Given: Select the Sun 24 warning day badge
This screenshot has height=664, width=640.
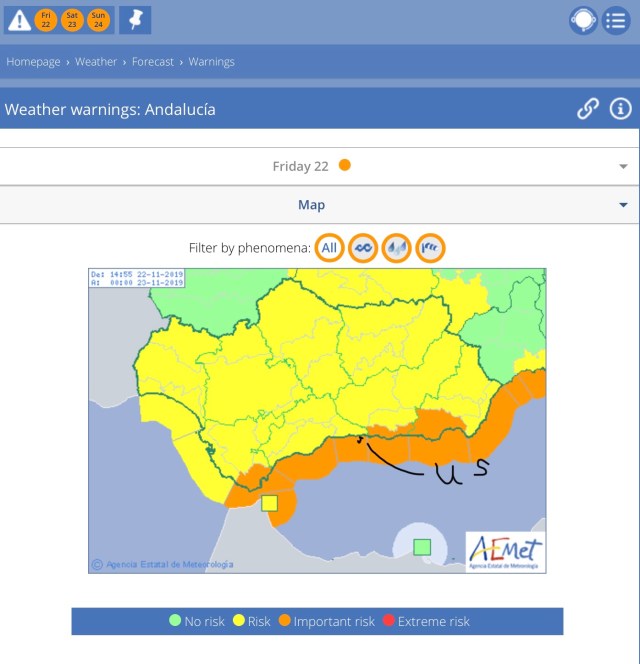Looking at the screenshot, I should coord(97,19).
